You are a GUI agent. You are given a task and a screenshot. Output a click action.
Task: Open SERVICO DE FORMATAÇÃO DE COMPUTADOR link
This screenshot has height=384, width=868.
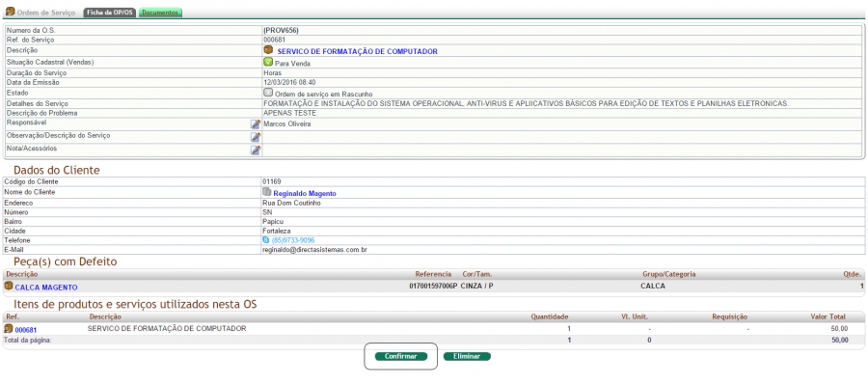[x=357, y=51]
